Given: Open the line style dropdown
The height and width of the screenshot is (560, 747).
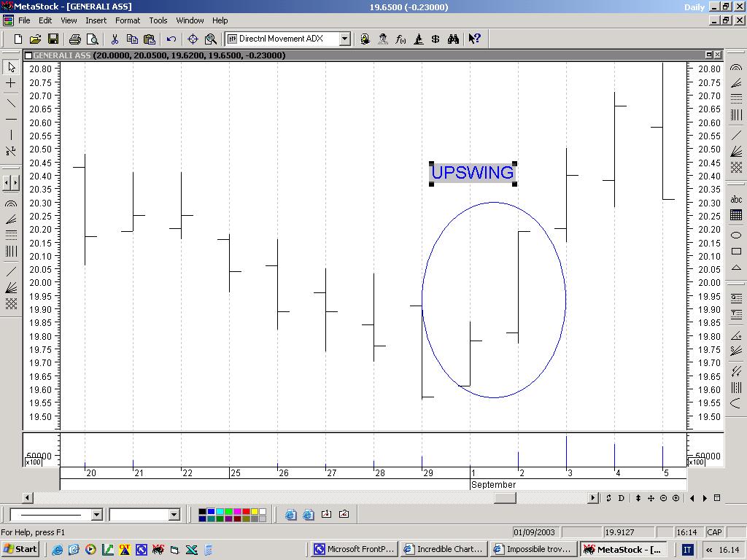Looking at the screenshot, I should 97,515.
